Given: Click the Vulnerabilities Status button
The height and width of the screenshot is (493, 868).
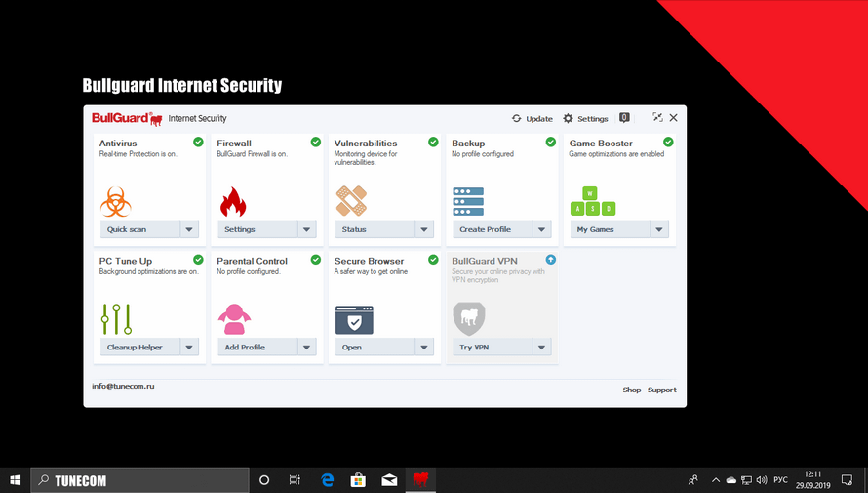Looking at the screenshot, I should click(375, 229).
